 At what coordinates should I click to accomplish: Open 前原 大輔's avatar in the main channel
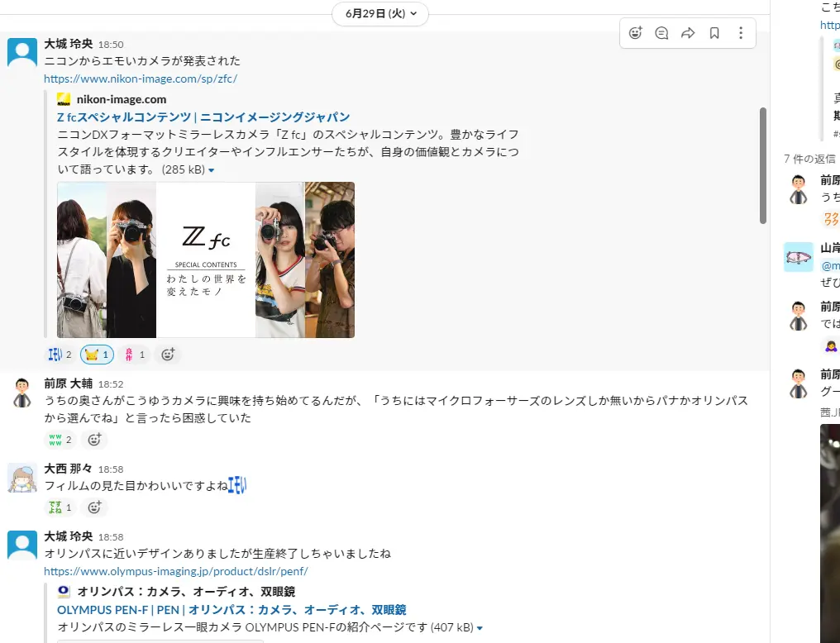22,392
